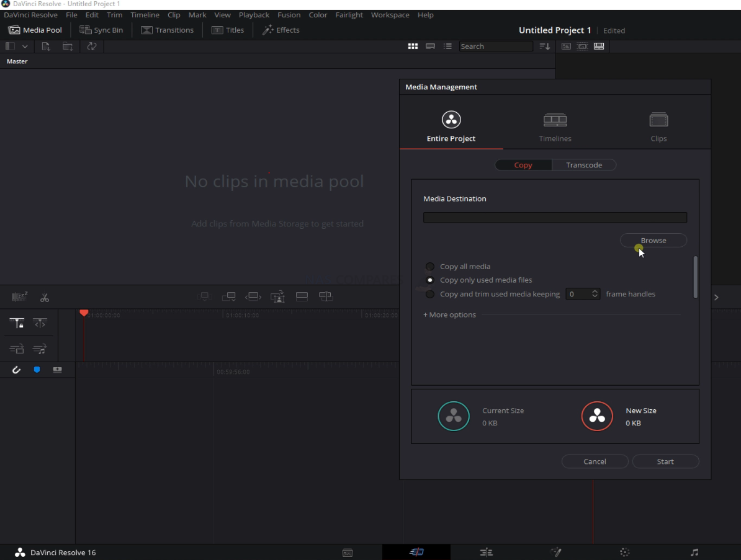Click the Browse button

[x=653, y=241]
